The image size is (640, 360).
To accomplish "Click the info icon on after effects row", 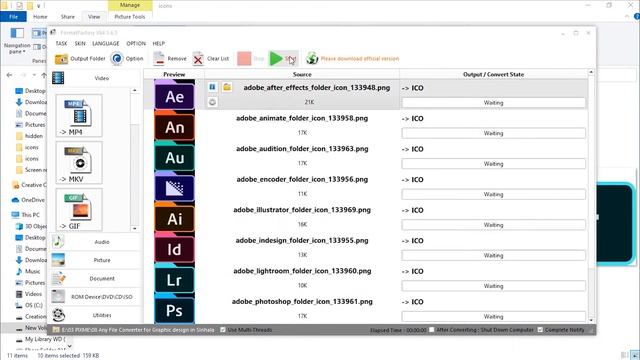I will [212, 87].
